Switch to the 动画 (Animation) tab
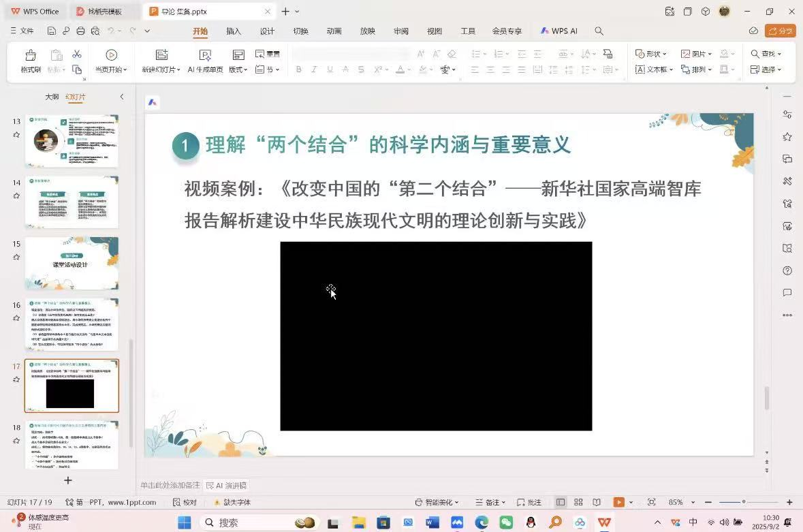The width and height of the screenshot is (803, 532). [x=334, y=31]
